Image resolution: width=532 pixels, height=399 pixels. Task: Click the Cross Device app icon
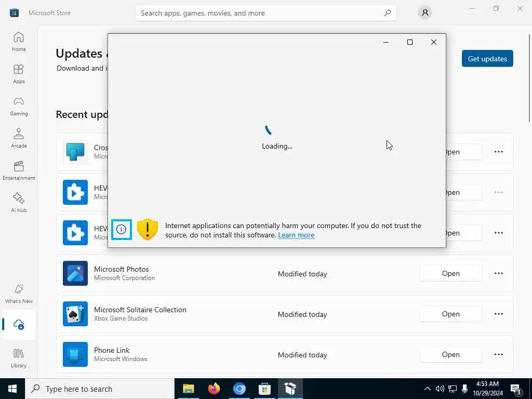75,152
